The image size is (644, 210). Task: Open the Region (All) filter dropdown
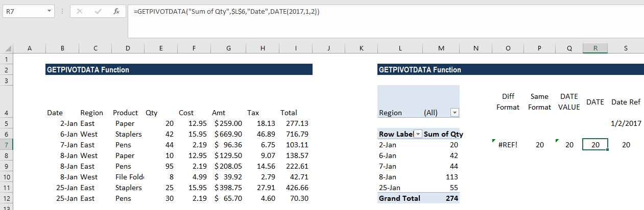[455, 113]
